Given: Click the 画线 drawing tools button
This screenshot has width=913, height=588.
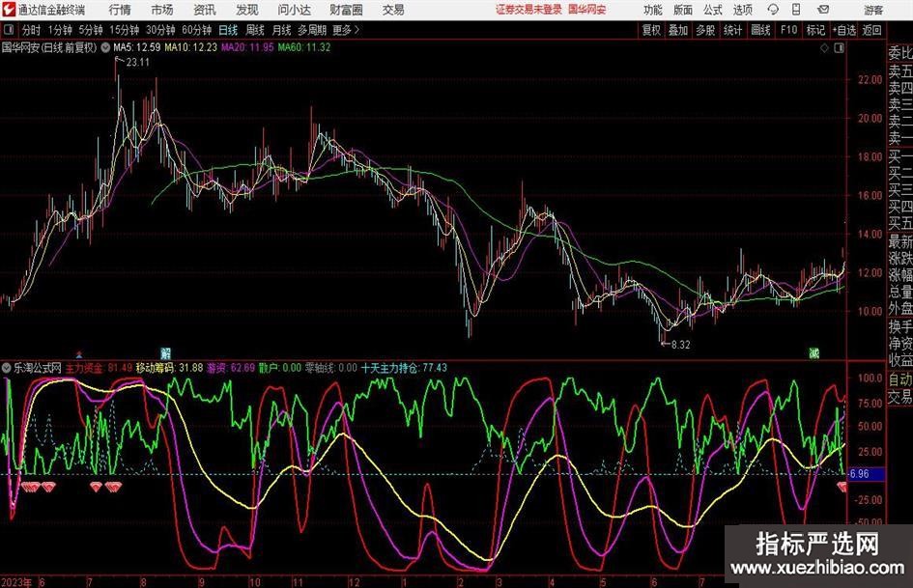Looking at the screenshot, I should point(760,30).
